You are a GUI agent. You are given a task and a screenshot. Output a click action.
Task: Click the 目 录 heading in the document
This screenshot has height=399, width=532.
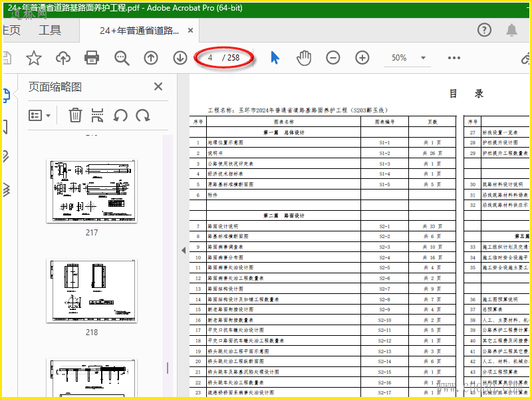coord(466,93)
